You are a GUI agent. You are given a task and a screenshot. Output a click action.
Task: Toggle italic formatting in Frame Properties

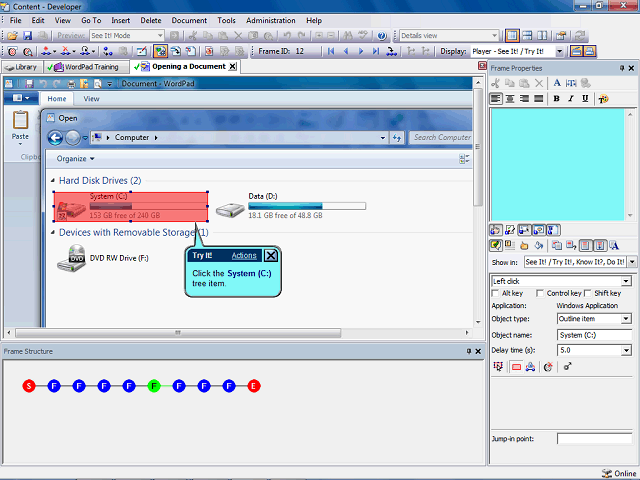[x=571, y=99]
